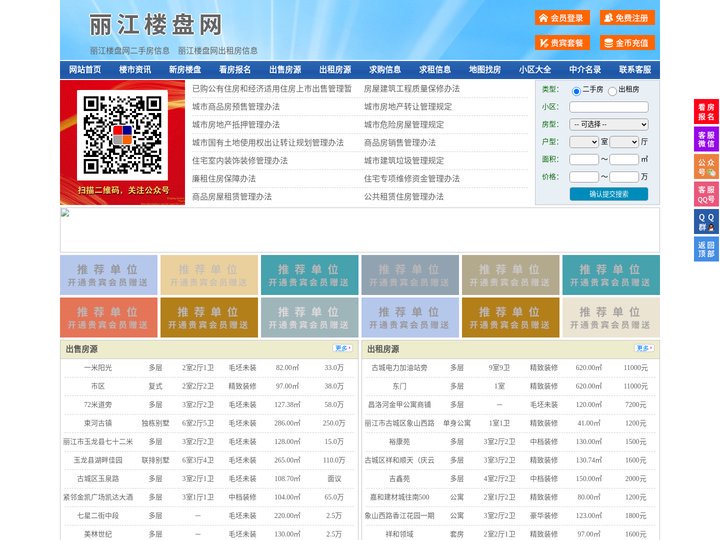Click the QQ群 blue side icon

pos(706,222)
